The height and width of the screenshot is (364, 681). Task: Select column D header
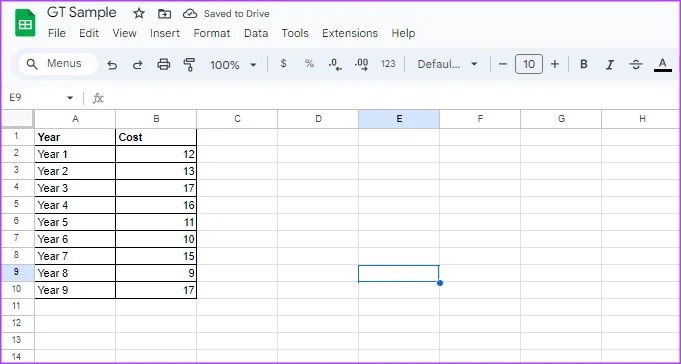point(318,119)
